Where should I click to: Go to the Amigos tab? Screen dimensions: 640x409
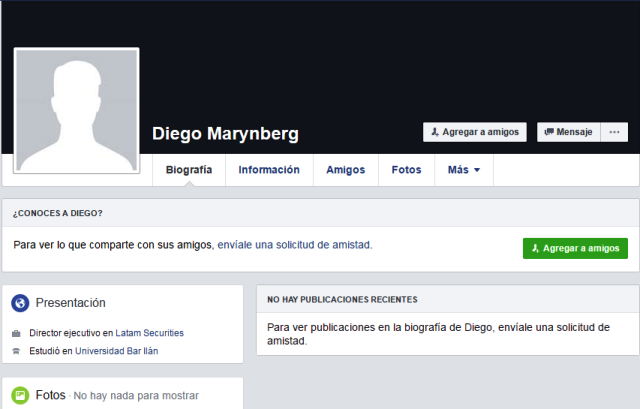coord(346,170)
